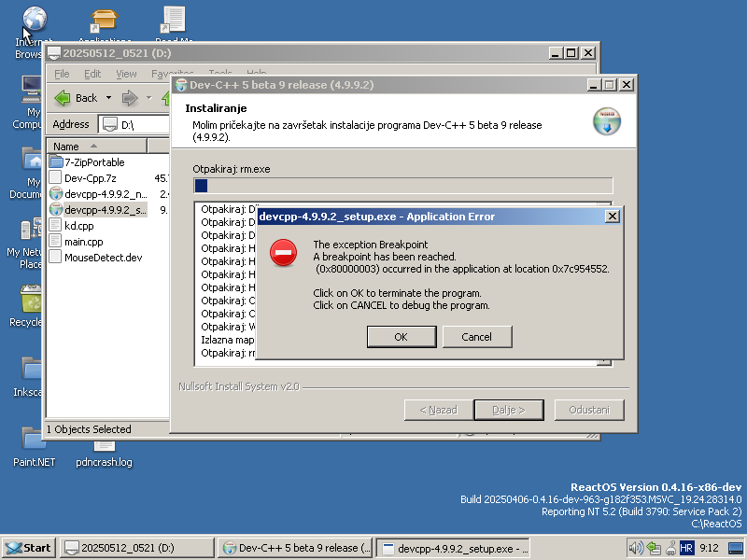
Task: Select the 7-ZipPortable folder
Action: (87, 162)
